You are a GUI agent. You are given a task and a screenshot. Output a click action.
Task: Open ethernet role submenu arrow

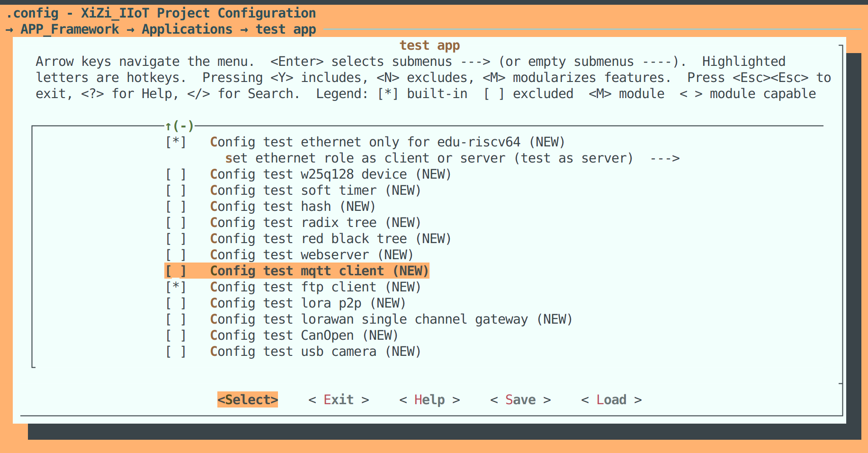[x=665, y=158]
